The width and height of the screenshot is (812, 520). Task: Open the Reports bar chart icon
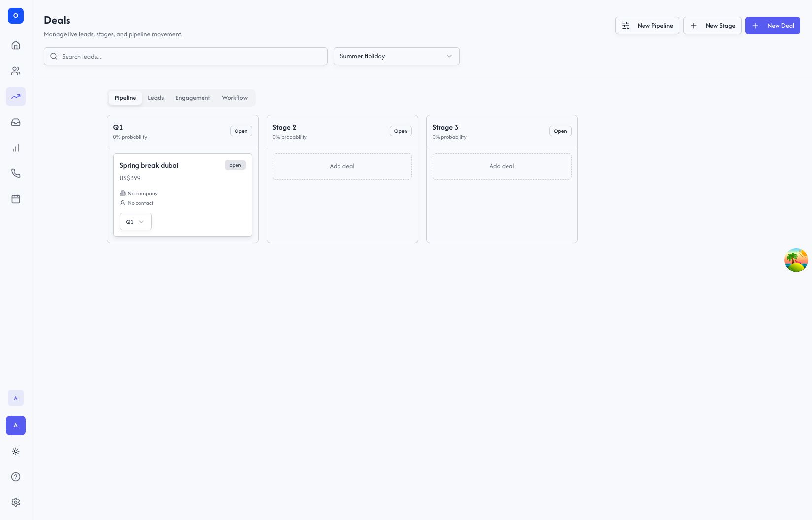click(x=16, y=148)
